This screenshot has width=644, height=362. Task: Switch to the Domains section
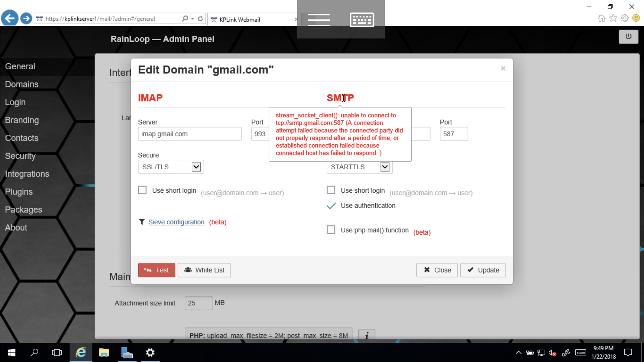point(21,84)
